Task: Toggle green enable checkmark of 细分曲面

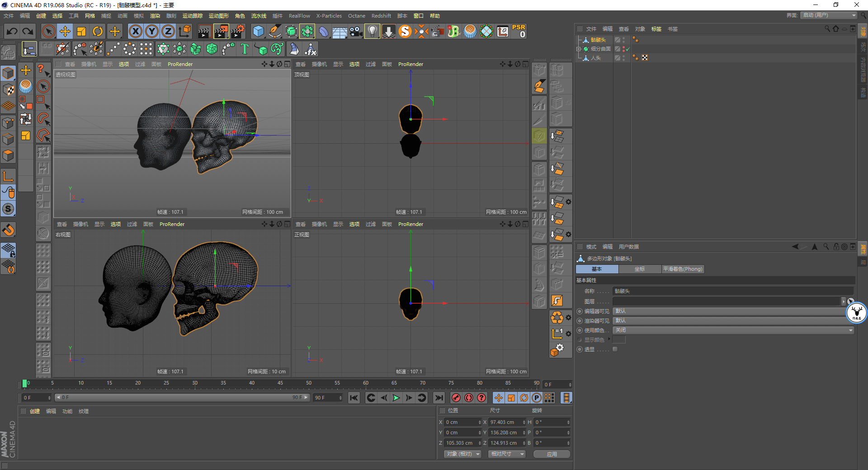Action: [627, 49]
